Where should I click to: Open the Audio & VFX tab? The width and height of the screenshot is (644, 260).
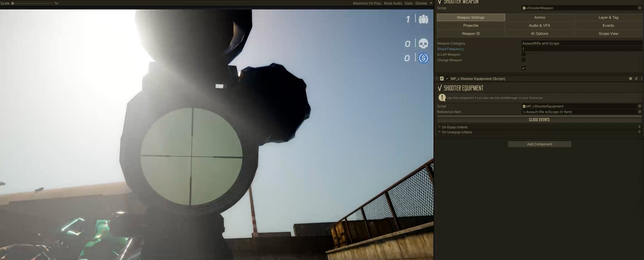539,26
